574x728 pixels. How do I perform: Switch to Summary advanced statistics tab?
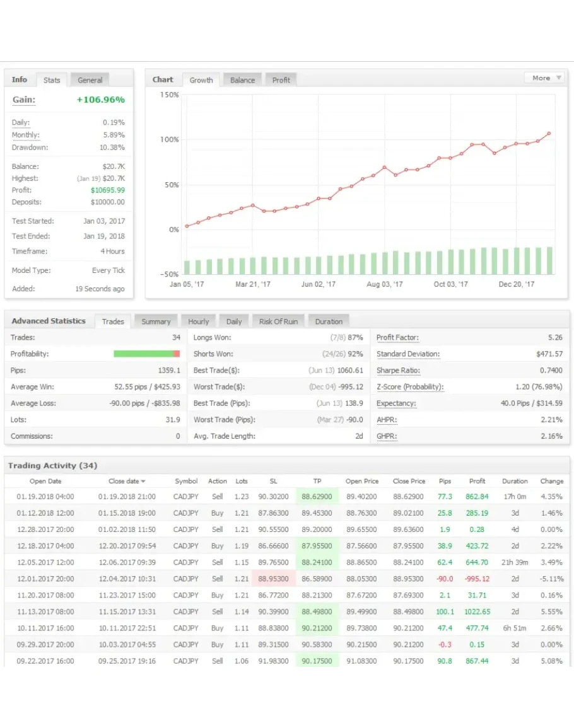(156, 321)
